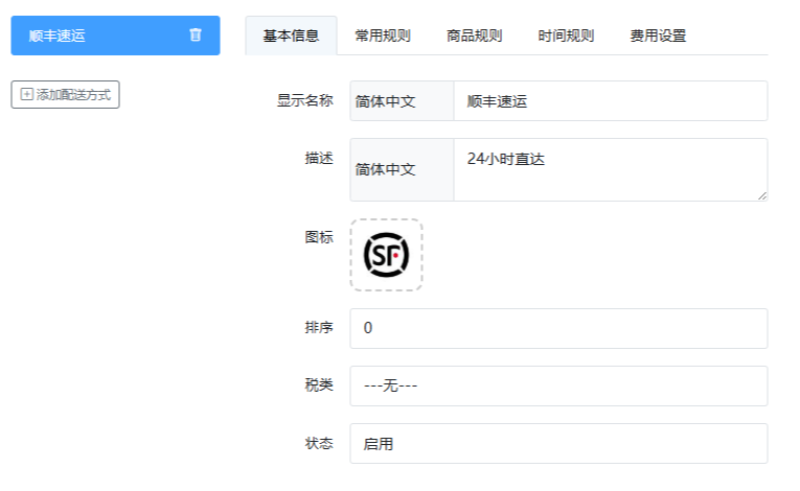
Task: Click the 简体中文 label beside 描述
Action: pos(402,169)
